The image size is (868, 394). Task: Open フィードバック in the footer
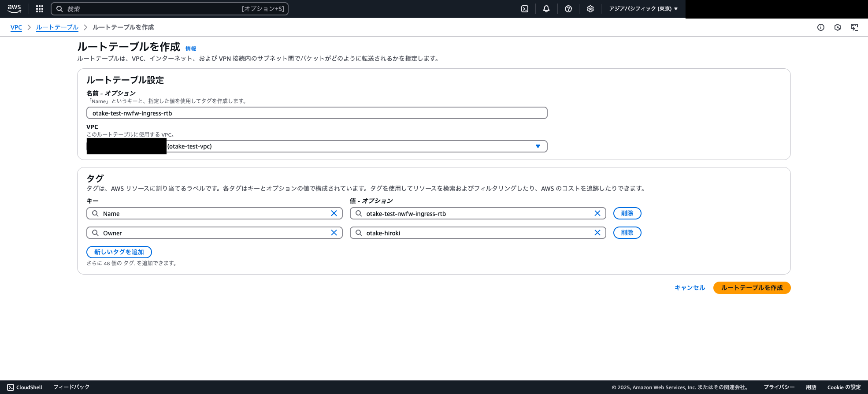tap(71, 387)
